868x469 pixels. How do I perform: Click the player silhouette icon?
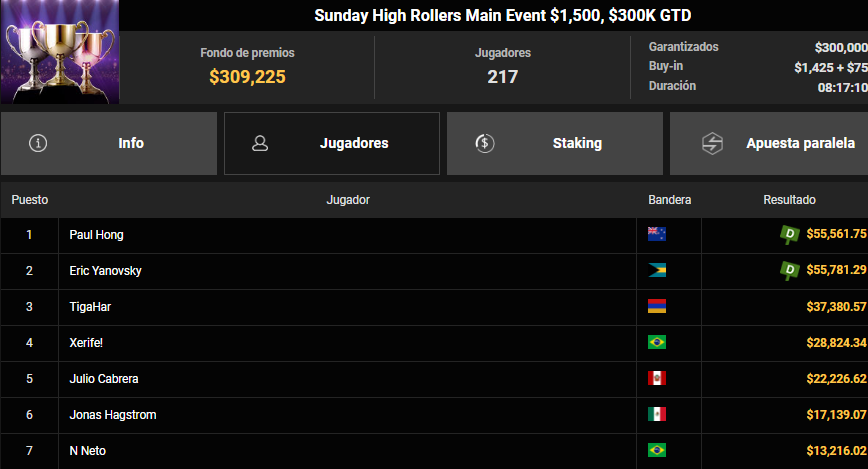pos(260,143)
